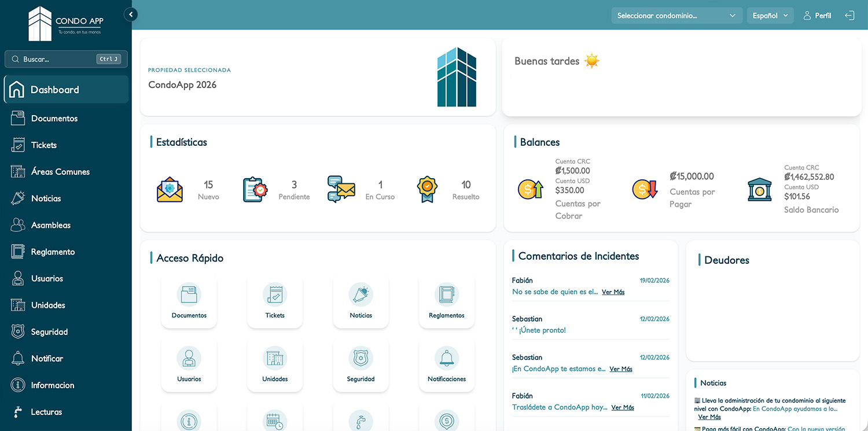This screenshot has height=431, width=868.
Task: Open Seguridad quick access tile
Action: coord(361,365)
